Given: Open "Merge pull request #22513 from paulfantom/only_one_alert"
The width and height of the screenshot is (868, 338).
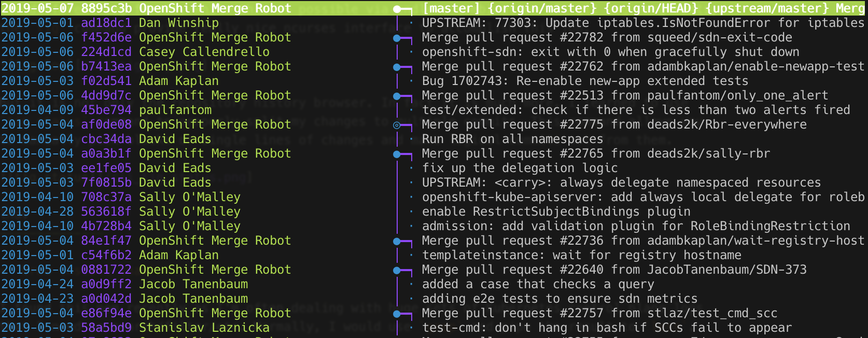Looking at the screenshot, I should [625, 95].
